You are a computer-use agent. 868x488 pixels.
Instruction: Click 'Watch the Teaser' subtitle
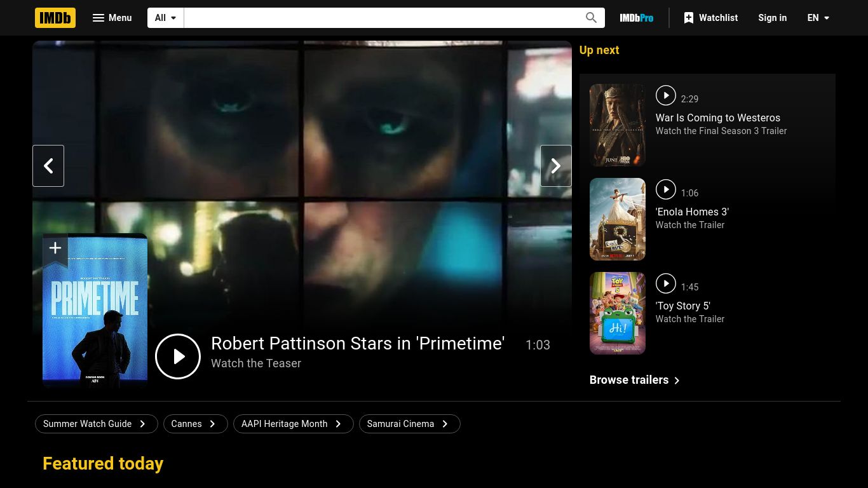[256, 363]
